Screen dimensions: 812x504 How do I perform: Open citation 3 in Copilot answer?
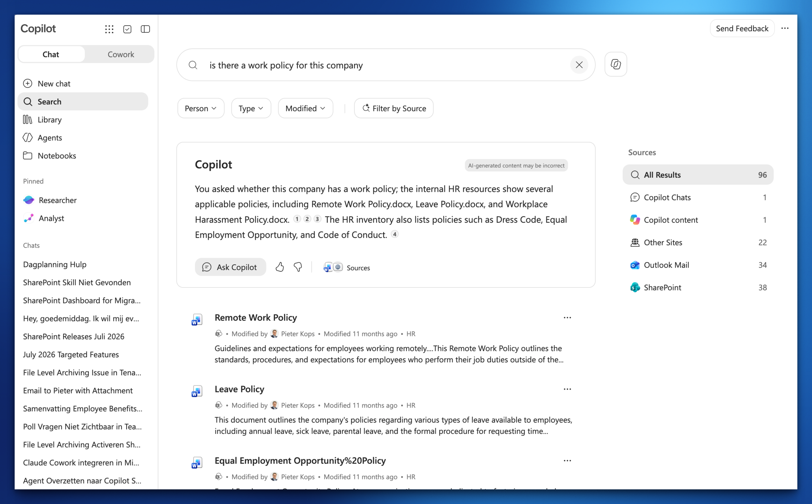[x=317, y=219]
